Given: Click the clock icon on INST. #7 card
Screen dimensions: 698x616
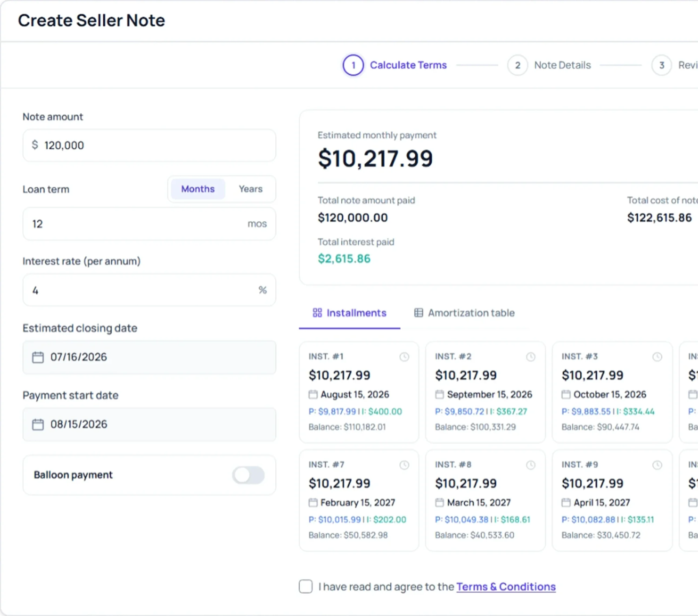Looking at the screenshot, I should [x=404, y=465].
